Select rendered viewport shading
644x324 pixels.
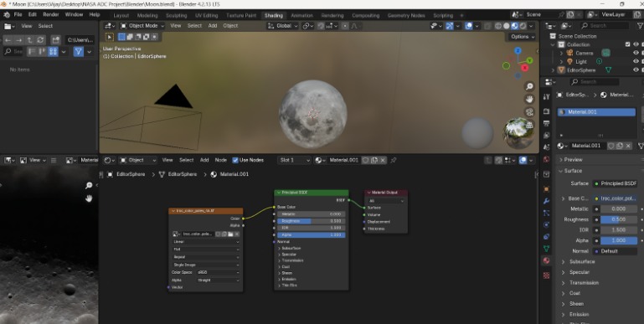(523, 26)
